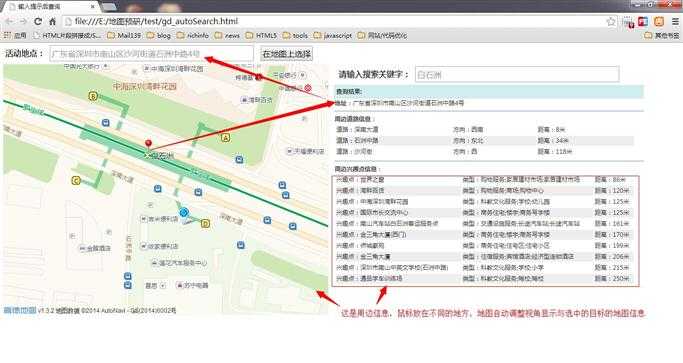Open the browser home page icon
Screen dimensions: 683x363
(x=52, y=21)
